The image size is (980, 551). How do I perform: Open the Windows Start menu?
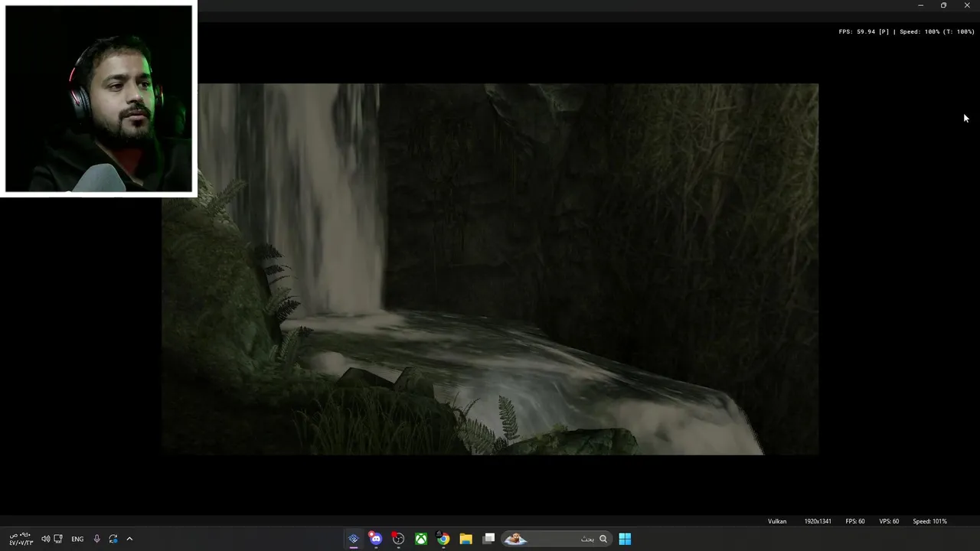pos(625,539)
